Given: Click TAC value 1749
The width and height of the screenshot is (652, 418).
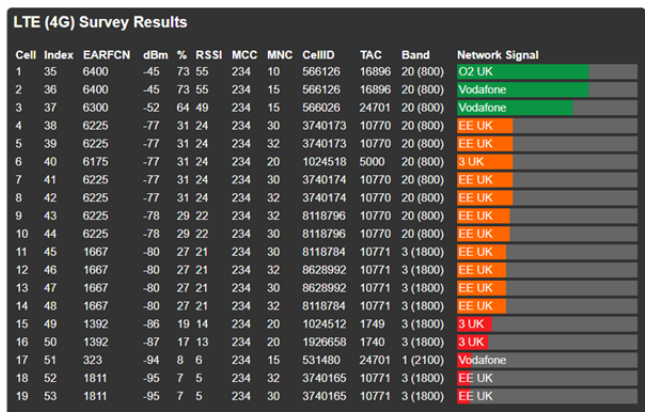Looking at the screenshot, I should tap(372, 324).
